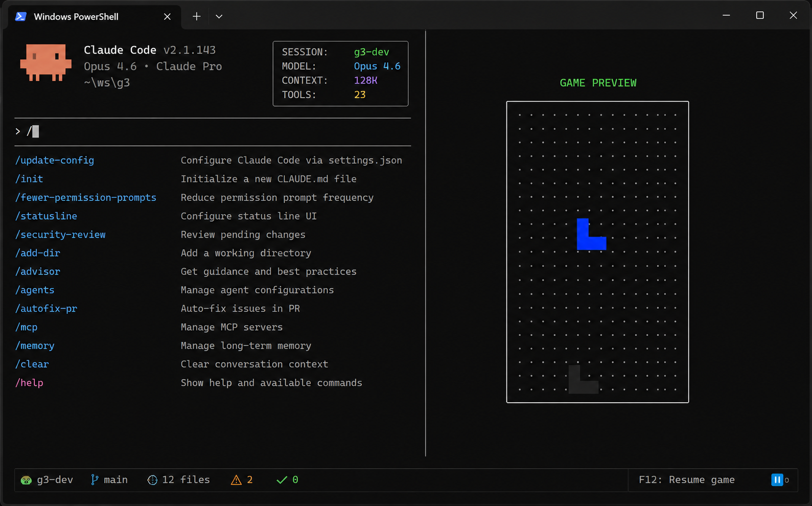Click the model value 'Opus 4.6' in info box
The height and width of the screenshot is (506, 812).
click(377, 66)
